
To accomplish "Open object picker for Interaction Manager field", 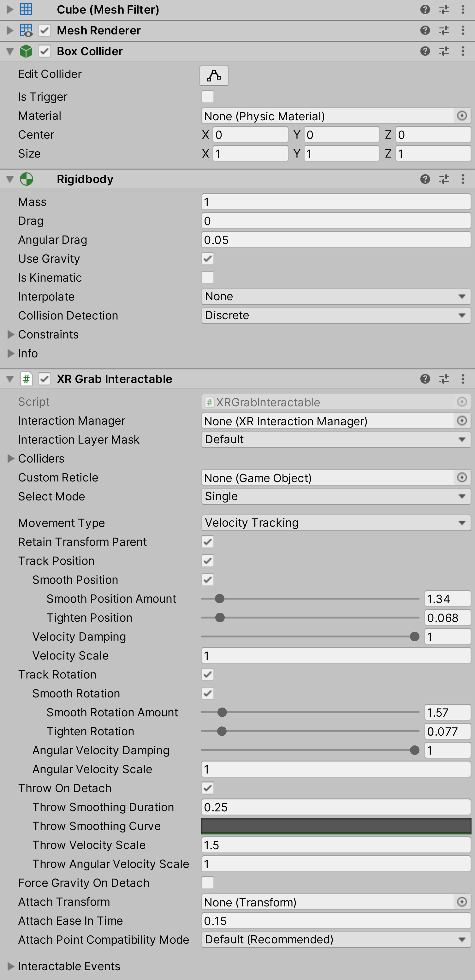I will [x=462, y=421].
